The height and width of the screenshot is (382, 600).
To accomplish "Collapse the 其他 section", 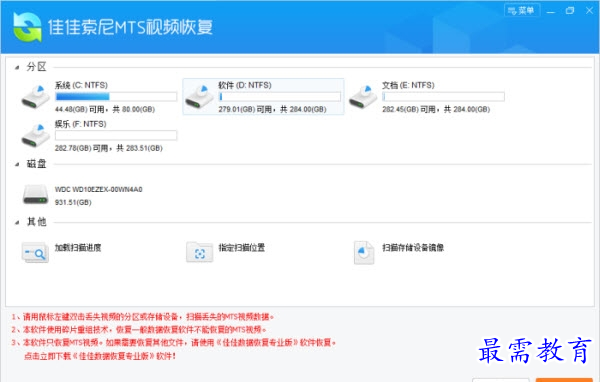I will [x=17, y=222].
